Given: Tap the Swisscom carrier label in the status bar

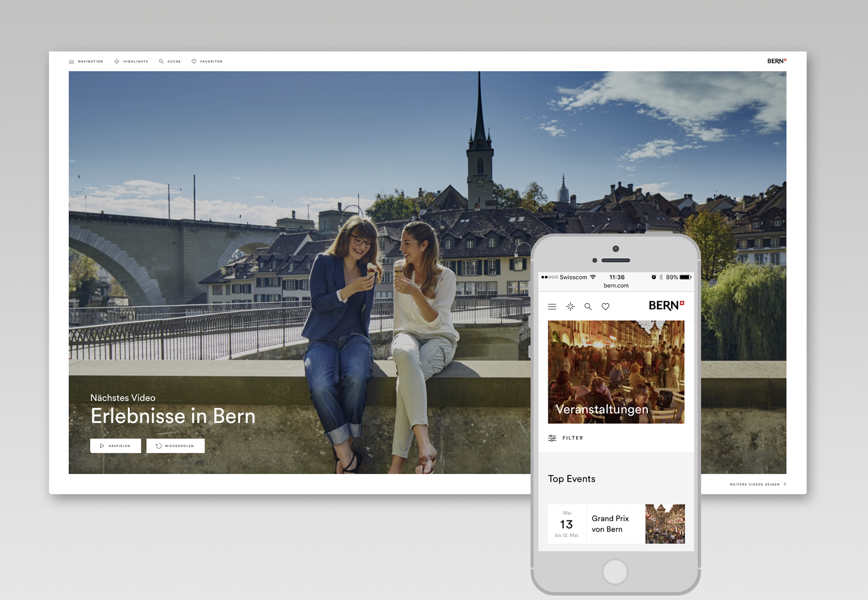Looking at the screenshot, I should (573, 277).
